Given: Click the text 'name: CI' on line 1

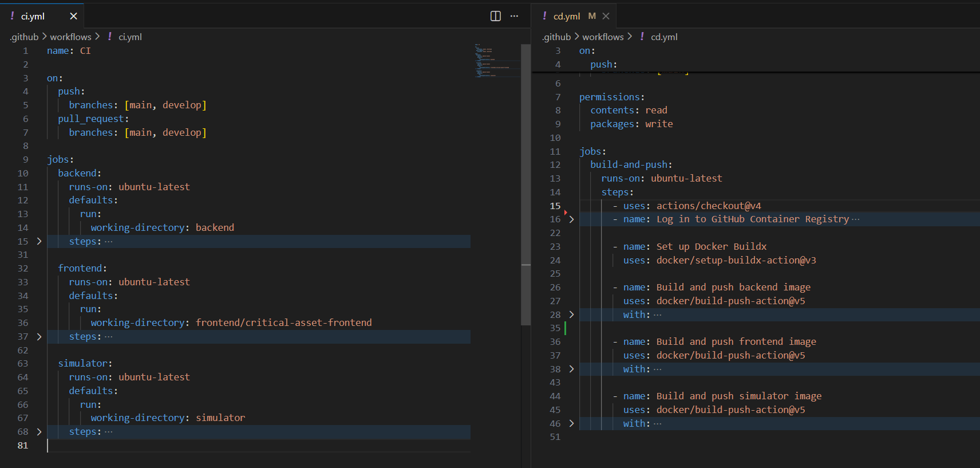Looking at the screenshot, I should (x=69, y=51).
